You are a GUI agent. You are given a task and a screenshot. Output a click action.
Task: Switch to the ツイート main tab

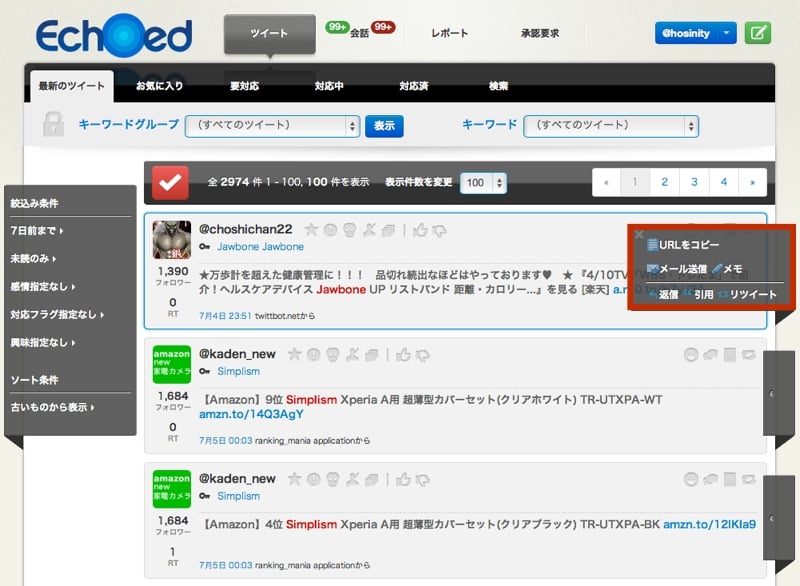(269, 34)
